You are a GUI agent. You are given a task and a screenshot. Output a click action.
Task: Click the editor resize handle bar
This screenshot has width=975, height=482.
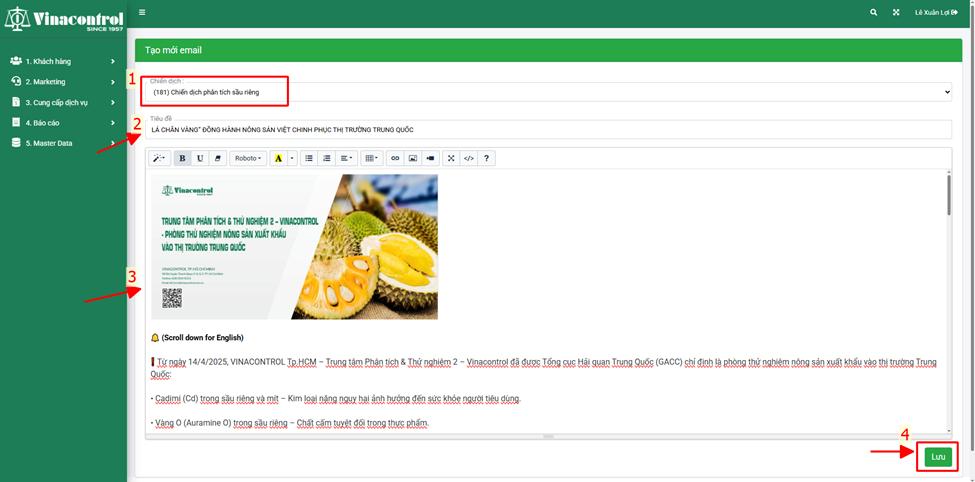pyautogui.click(x=548, y=437)
